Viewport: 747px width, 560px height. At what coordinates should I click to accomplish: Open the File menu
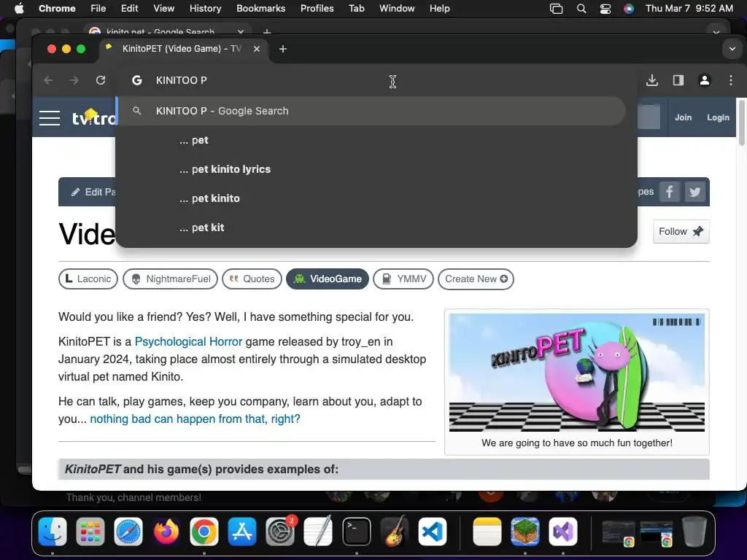pyautogui.click(x=98, y=9)
